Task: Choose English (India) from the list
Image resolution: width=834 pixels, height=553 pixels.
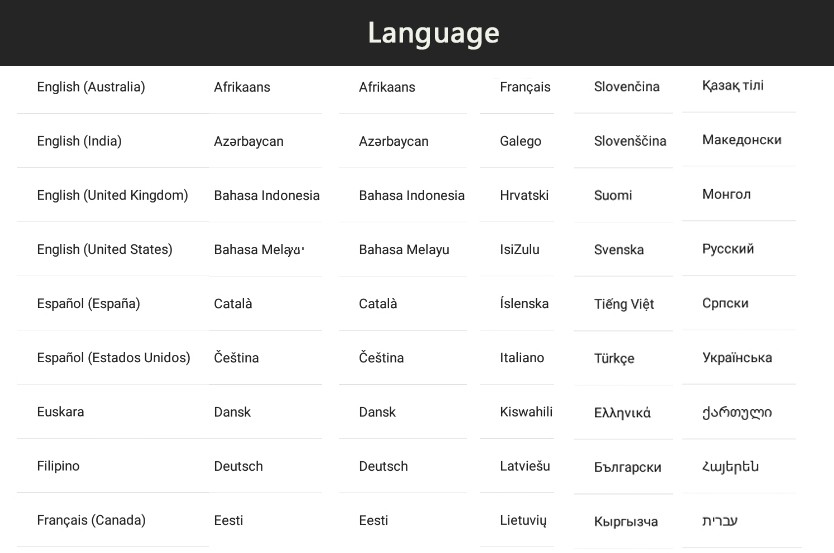Action: tap(112, 141)
